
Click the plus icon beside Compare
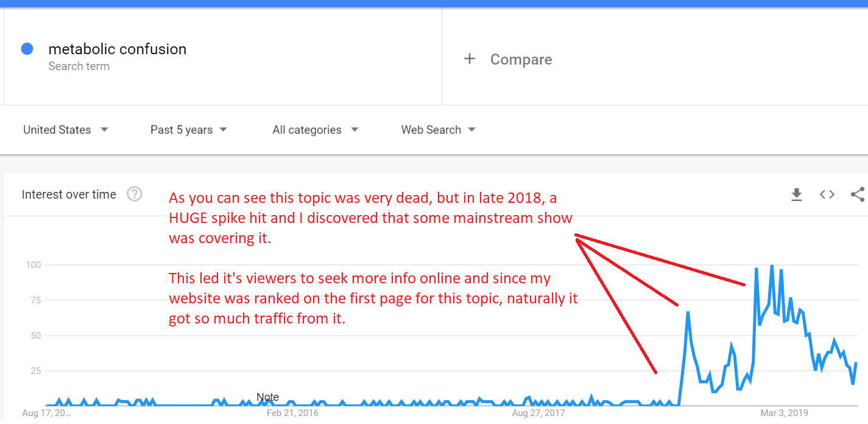click(x=469, y=59)
